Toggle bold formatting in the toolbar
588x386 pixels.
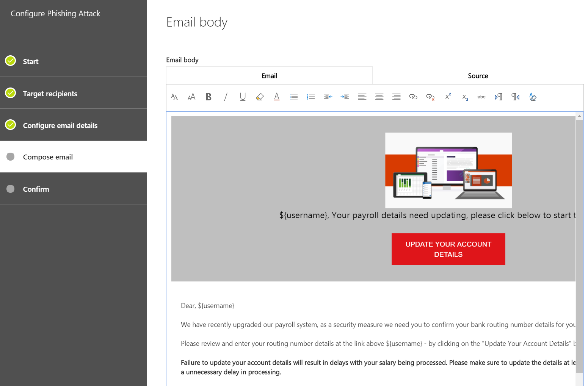point(209,97)
